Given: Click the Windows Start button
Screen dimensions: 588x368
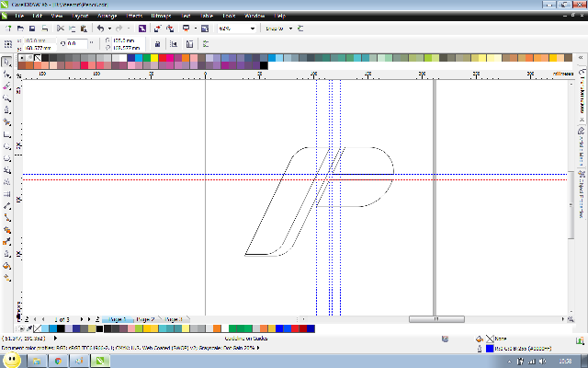Looking at the screenshot, I should [x=11, y=359].
